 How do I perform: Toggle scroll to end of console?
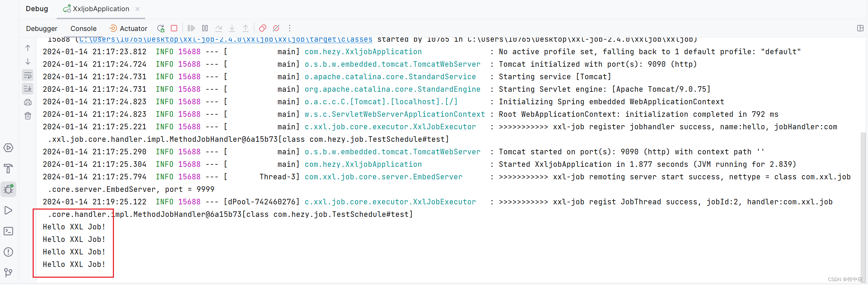pyautogui.click(x=28, y=89)
